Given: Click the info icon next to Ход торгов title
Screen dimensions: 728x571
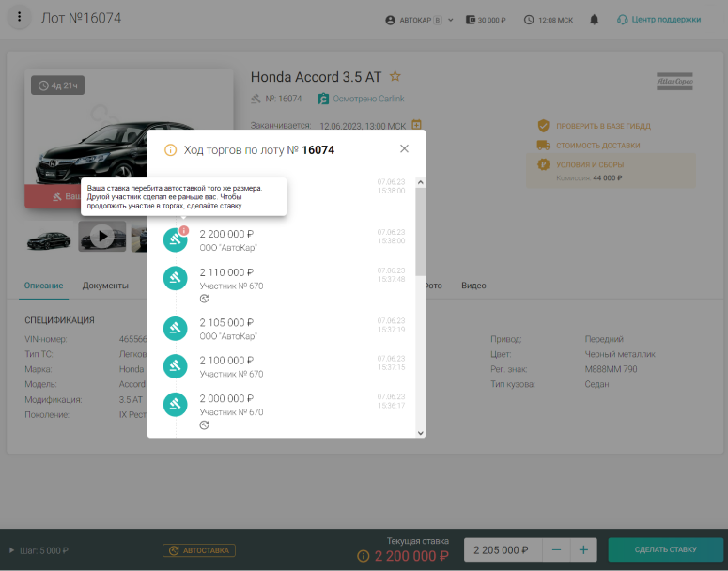Looking at the screenshot, I should 170,149.
